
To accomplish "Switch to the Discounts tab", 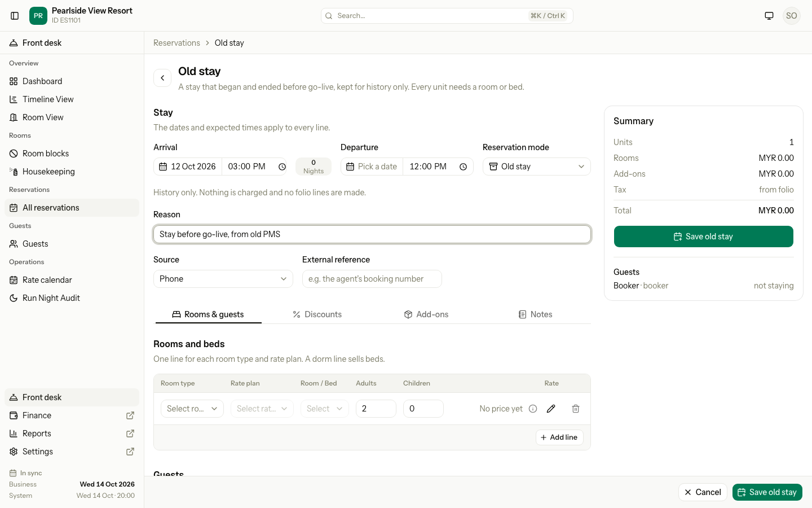I will coord(317,314).
